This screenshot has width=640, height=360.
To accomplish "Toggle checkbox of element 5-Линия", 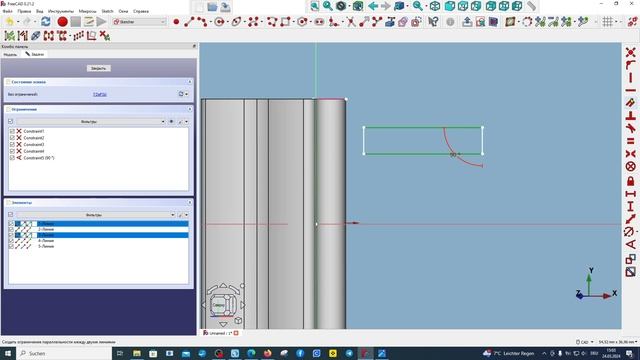I will coord(11,247).
